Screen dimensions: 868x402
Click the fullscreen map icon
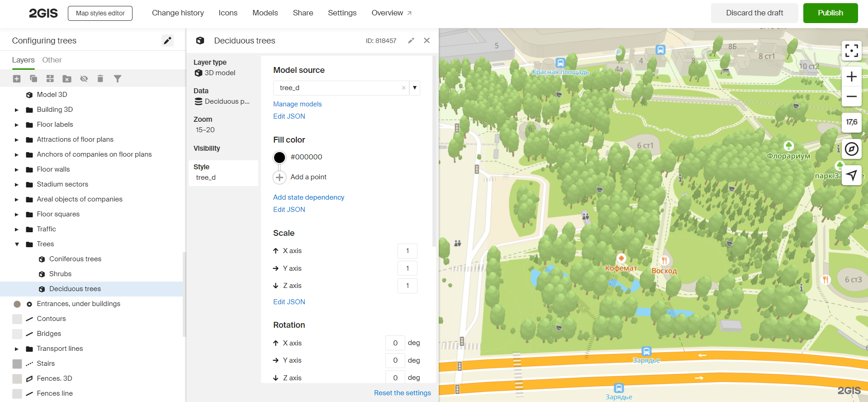[851, 51]
